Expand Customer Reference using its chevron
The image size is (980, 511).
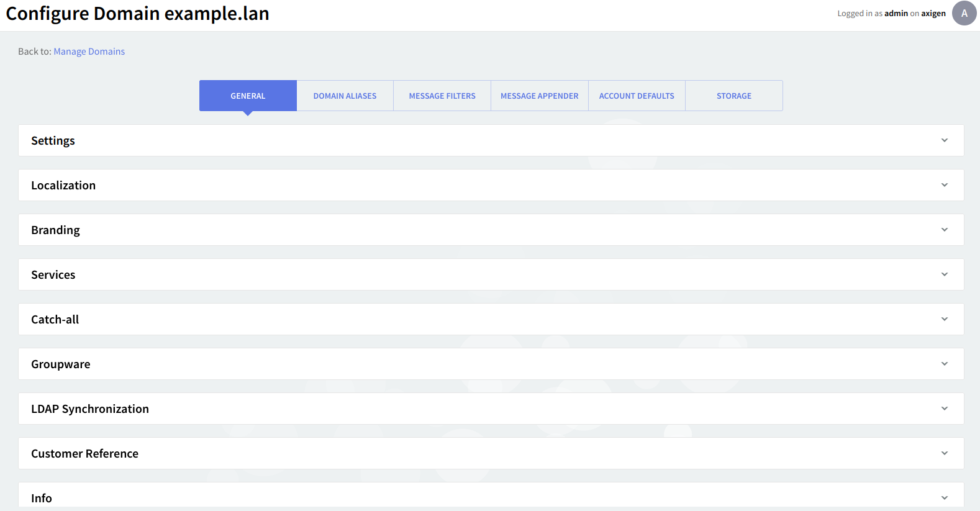click(944, 453)
